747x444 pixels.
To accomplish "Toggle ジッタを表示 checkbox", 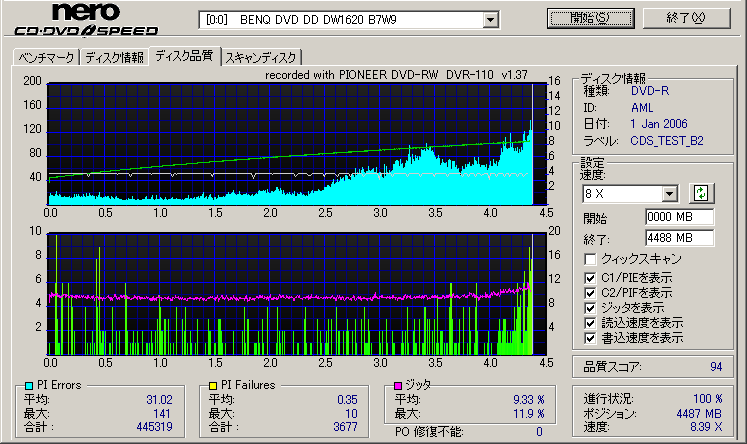I will [590, 308].
